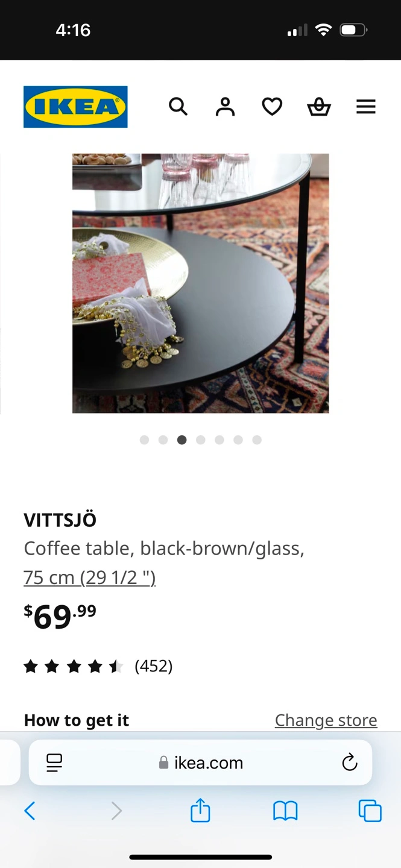Viewport: 401px width, 868px height.
Task: Show Safari open tabs
Action: pyautogui.click(x=370, y=811)
